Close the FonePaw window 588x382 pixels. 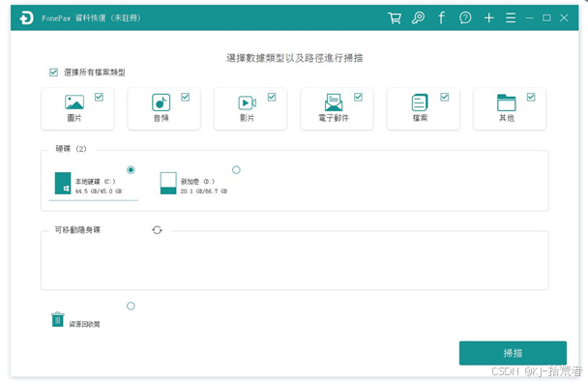[564, 17]
